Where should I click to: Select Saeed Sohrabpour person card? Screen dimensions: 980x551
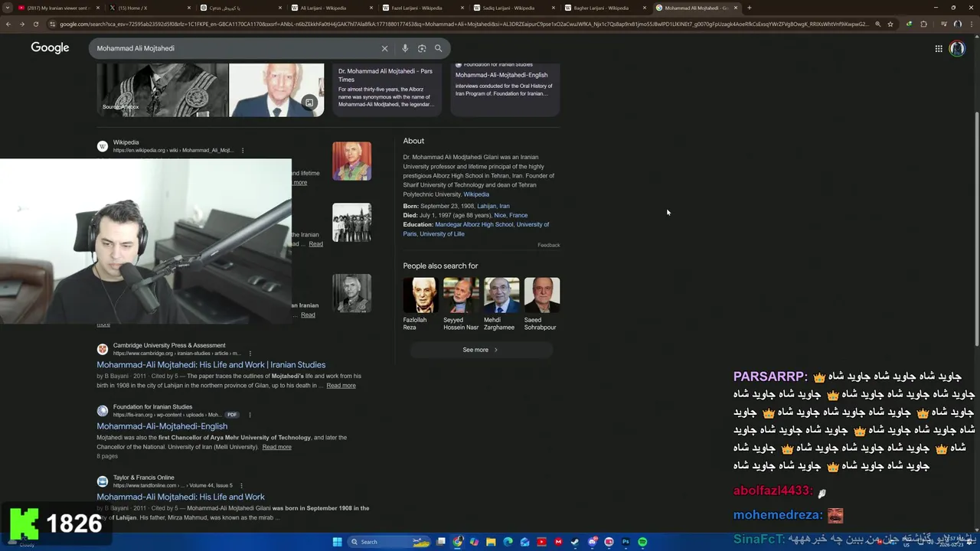tap(541, 304)
